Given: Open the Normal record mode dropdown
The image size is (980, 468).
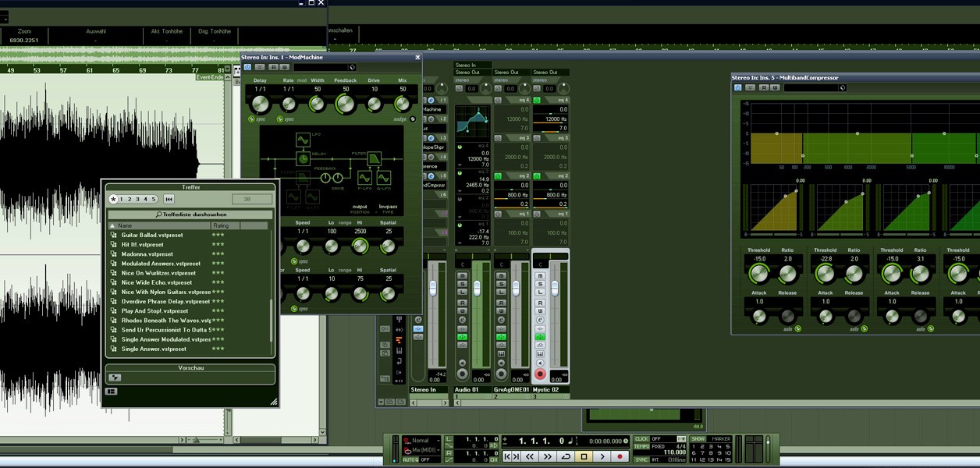Looking at the screenshot, I should pyautogui.click(x=422, y=441).
